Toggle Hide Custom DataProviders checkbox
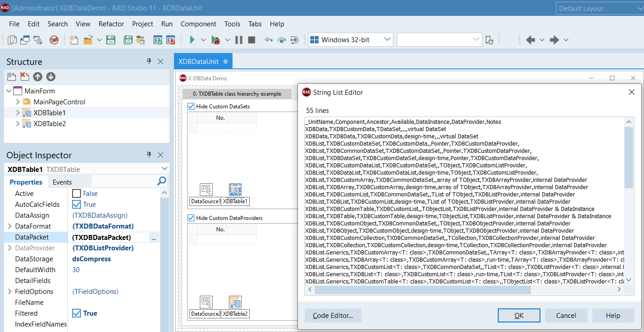This screenshot has height=332, width=644. tap(191, 218)
